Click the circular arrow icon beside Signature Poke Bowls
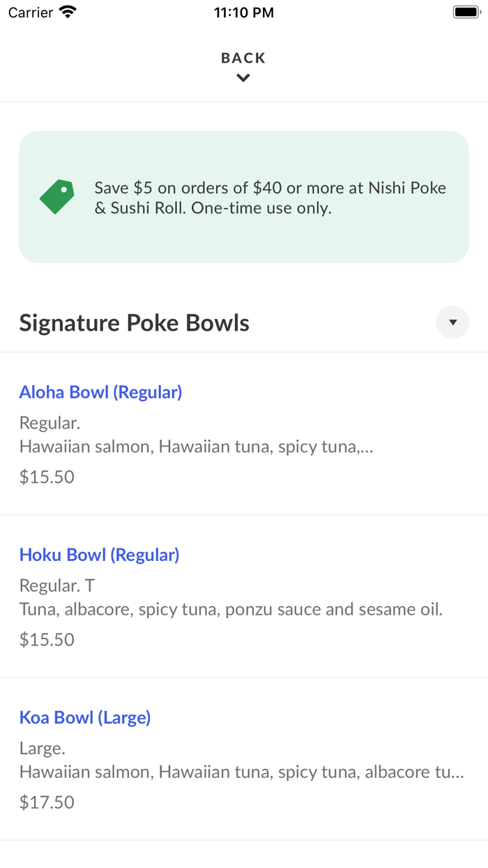This screenshot has height=868, width=488. 452,322
